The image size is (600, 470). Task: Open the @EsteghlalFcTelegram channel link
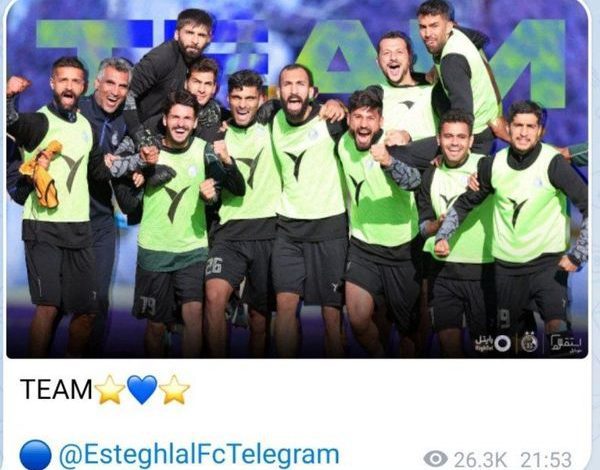199,455
